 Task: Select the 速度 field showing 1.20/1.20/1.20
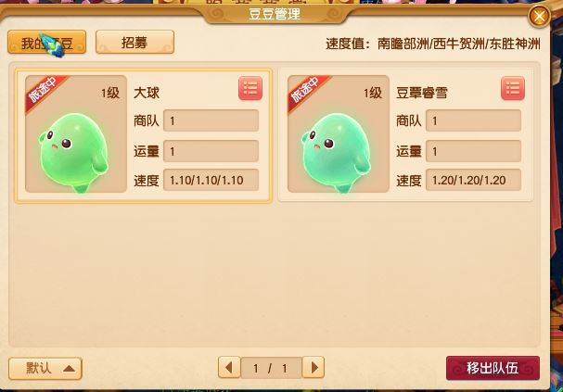coord(473,180)
